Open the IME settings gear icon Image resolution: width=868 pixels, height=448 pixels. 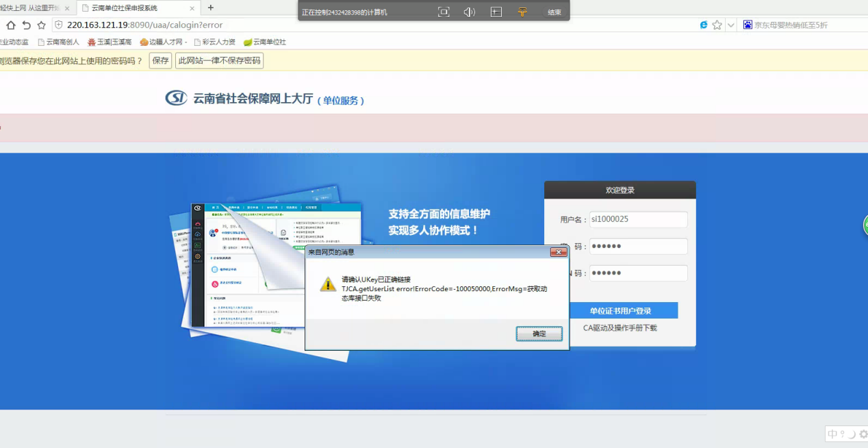[x=863, y=434]
